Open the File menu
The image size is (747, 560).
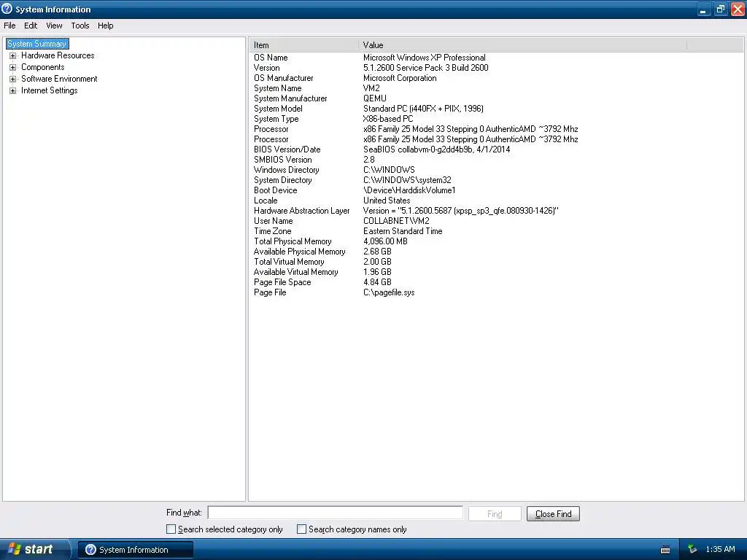coord(9,26)
